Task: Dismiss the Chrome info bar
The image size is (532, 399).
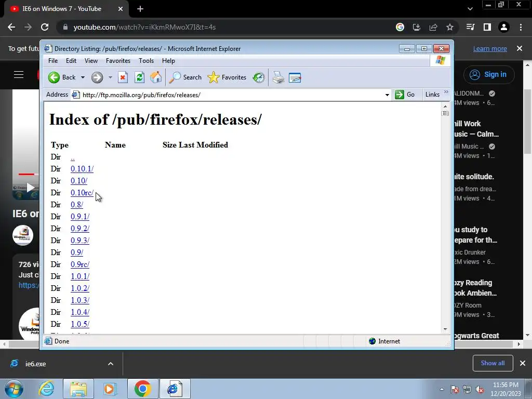Action: pos(520,48)
